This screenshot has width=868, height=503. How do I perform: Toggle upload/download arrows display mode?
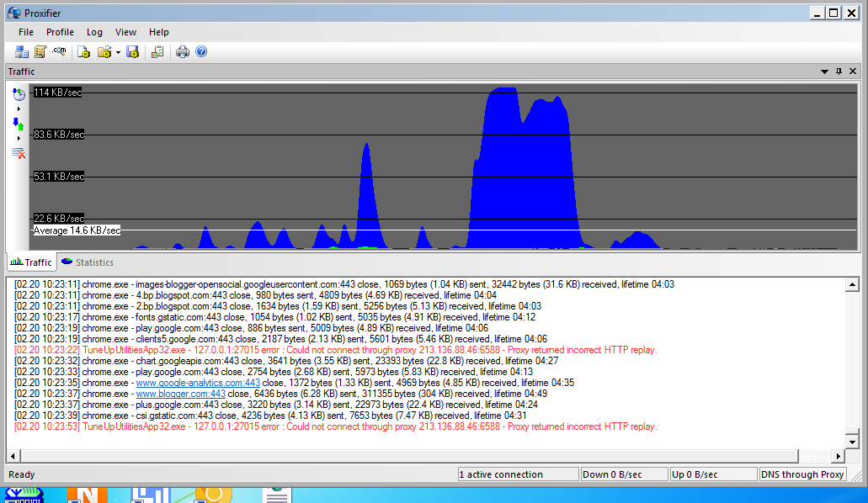point(19,124)
